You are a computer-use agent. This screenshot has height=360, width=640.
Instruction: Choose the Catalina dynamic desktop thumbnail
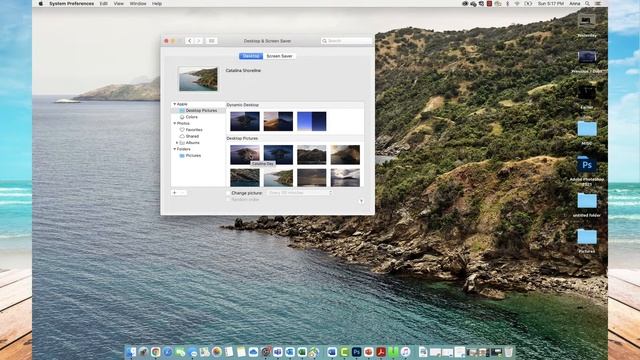(x=244, y=121)
